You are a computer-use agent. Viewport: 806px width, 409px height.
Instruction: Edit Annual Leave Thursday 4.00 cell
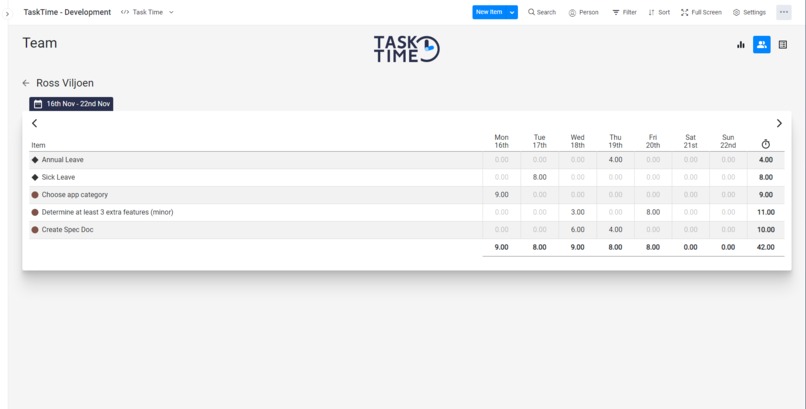[615, 160]
